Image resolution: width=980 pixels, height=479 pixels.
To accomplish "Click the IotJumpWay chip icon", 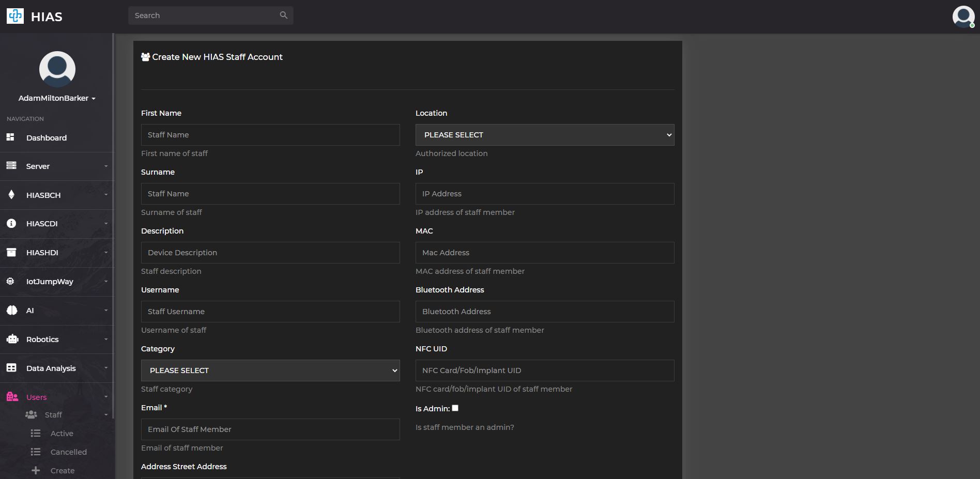I will click(x=10, y=281).
